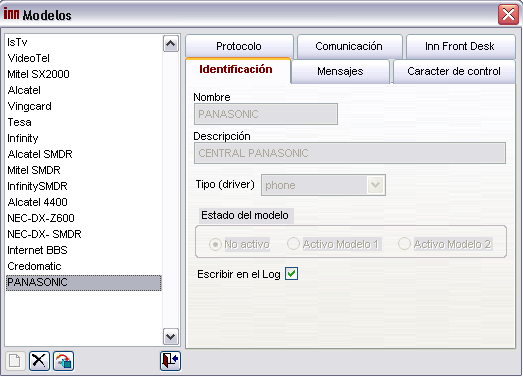Screen dimensions: 523x377
Task: Select the Activo Modelo 1 radio button
Action: [294, 244]
